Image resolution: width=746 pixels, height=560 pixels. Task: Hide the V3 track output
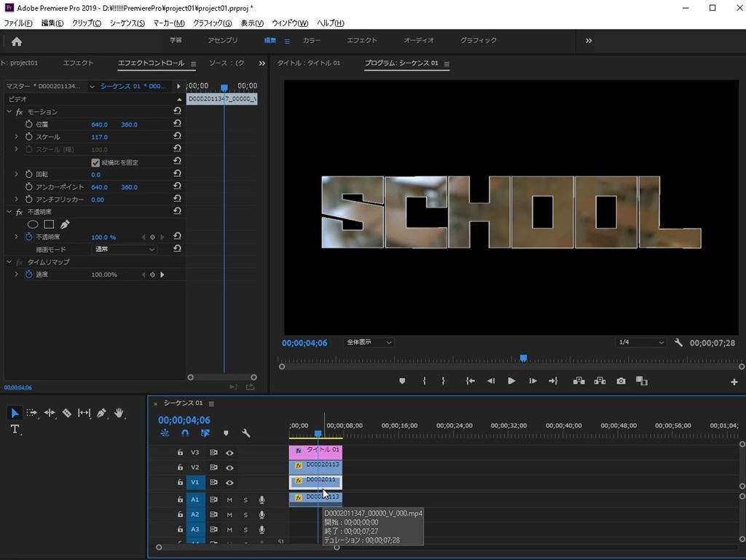point(229,452)
